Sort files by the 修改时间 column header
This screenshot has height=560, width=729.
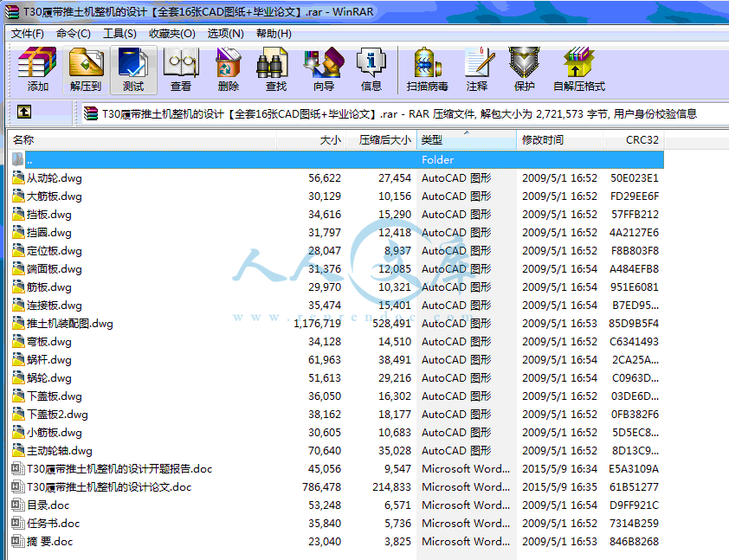tap(560, 140)
